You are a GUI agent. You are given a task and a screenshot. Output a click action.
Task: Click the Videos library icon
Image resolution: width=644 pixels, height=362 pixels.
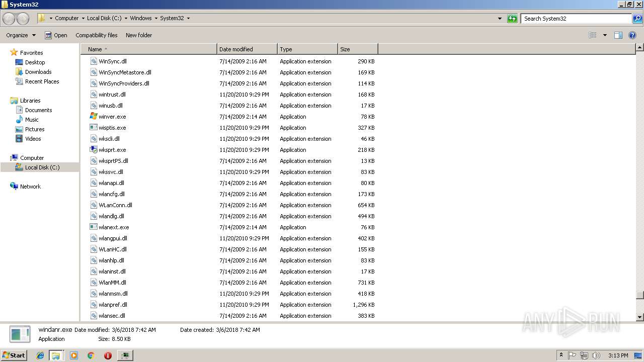[19, 139]
